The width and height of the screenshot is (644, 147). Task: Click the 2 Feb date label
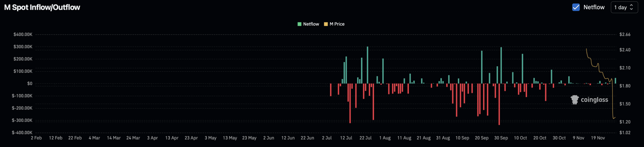(x=36, y=138)
